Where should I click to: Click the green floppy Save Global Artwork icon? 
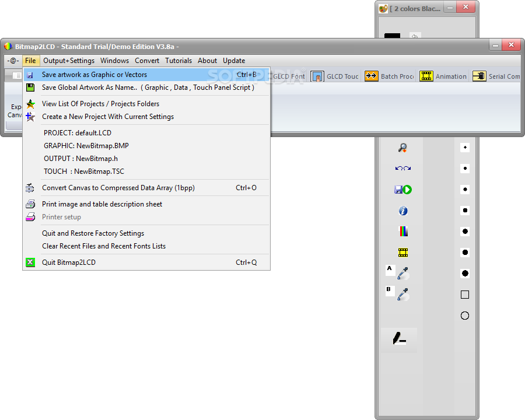pos(30,87)
